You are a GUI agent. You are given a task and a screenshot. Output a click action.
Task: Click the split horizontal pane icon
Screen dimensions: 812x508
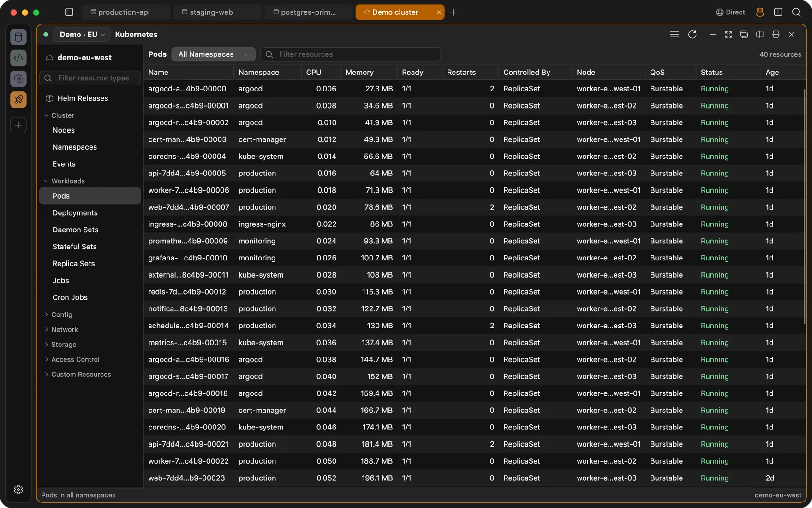776,35
